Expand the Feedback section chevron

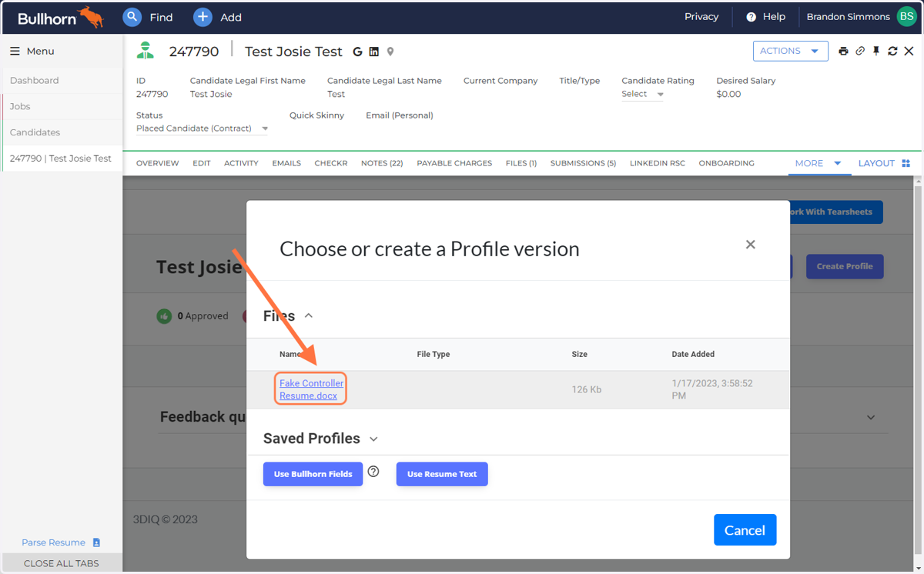[x=871, y=417]
